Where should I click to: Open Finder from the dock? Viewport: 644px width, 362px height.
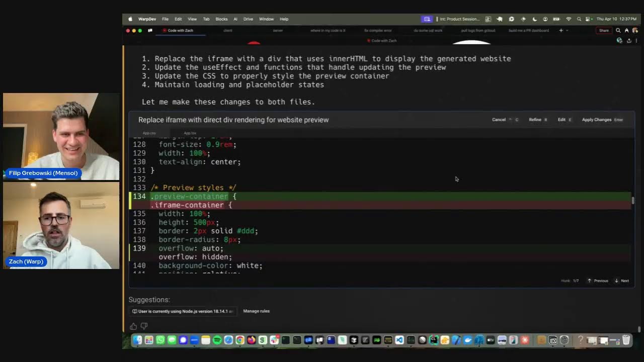click(137, 340)
